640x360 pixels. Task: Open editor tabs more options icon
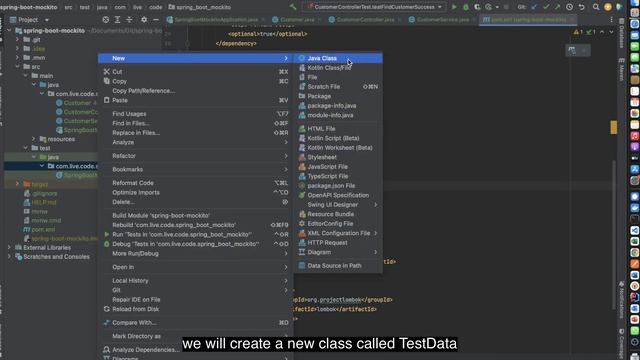tap(611, 20)
